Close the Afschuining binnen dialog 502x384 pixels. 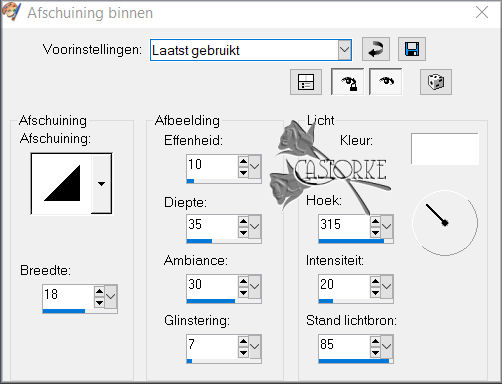click(482, 13)
